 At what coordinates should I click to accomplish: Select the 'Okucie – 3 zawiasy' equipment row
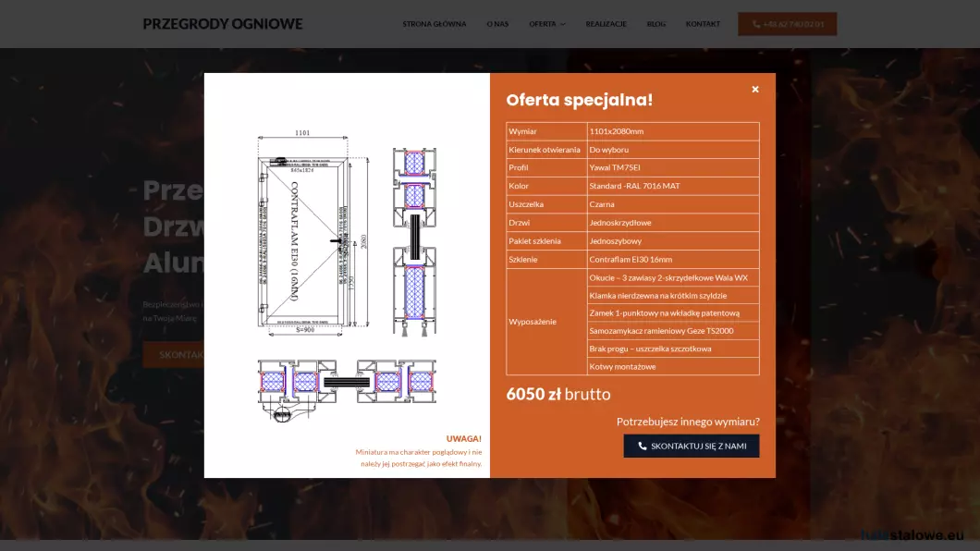coord(673,278)
